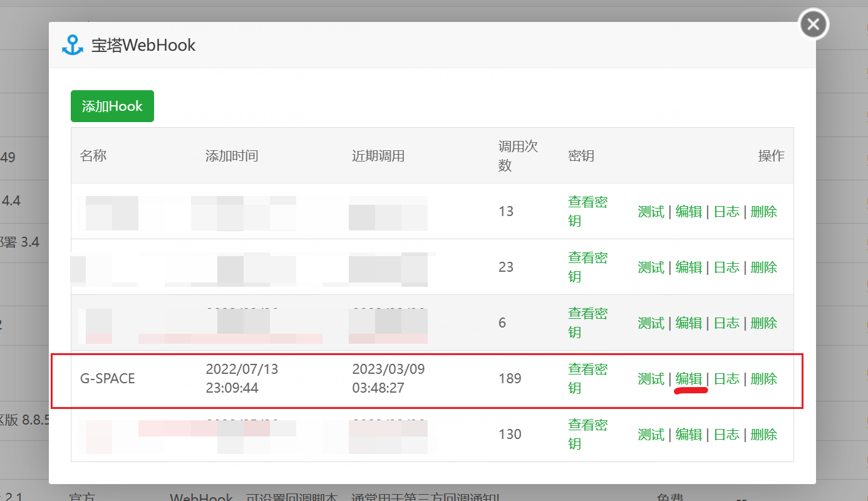This screenshot has height=501, width=868.
Task: Remove the hook with 23 calls via 删除
Action: 764,267
